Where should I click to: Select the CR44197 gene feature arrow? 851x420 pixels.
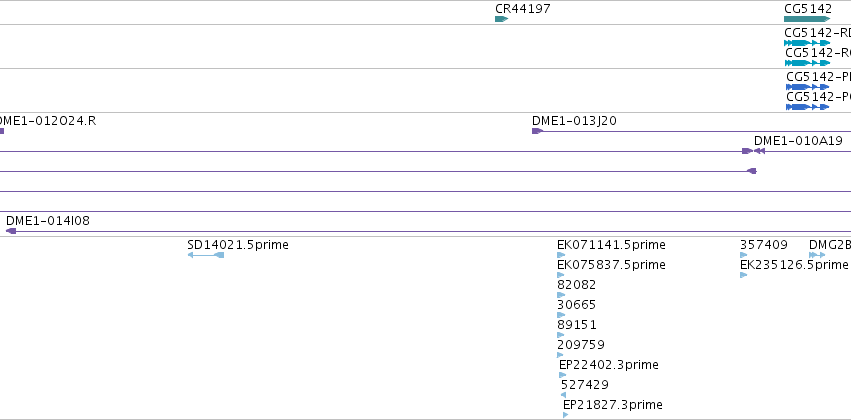coord(501,19)
